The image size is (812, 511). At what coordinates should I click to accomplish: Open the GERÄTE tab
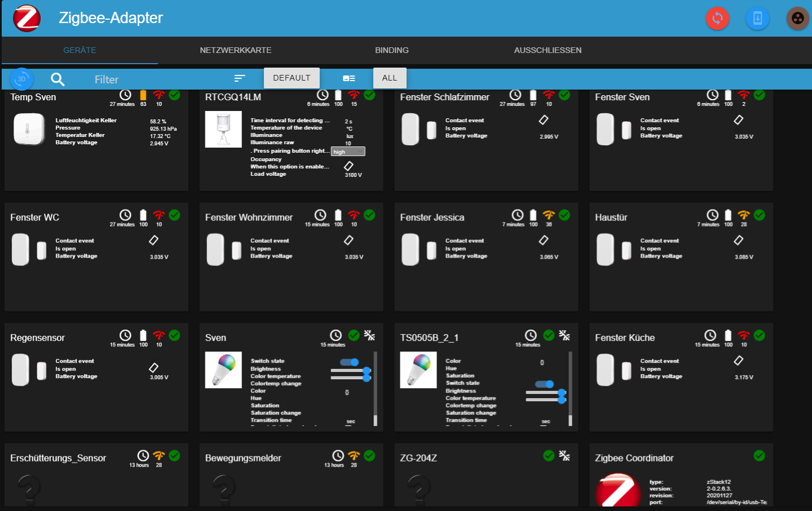[80, 50]
